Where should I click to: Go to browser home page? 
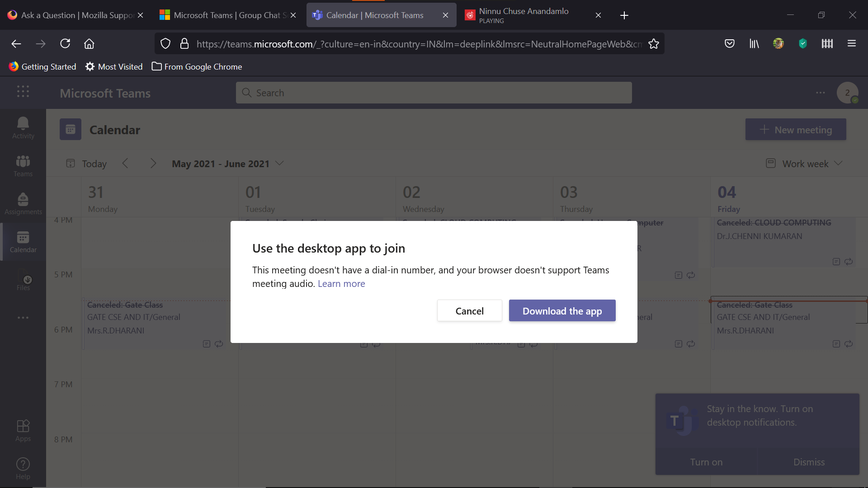[89, 43]
